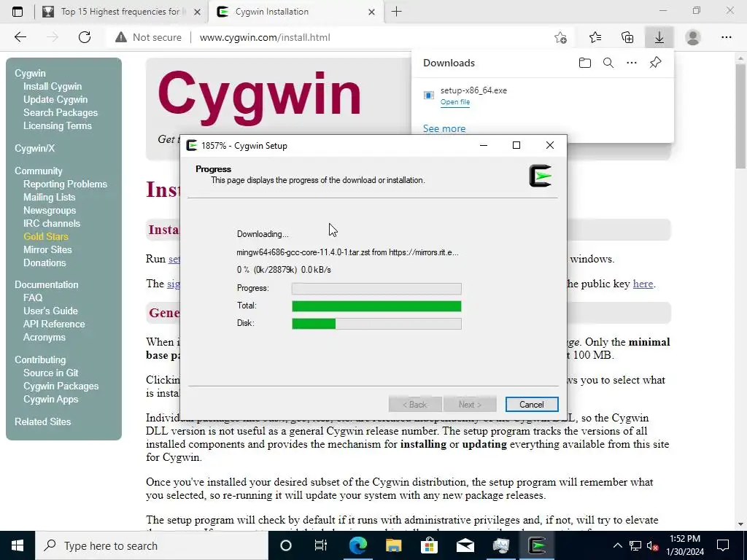Select Cygwin Setup taskbar icon

click(537, 545)
